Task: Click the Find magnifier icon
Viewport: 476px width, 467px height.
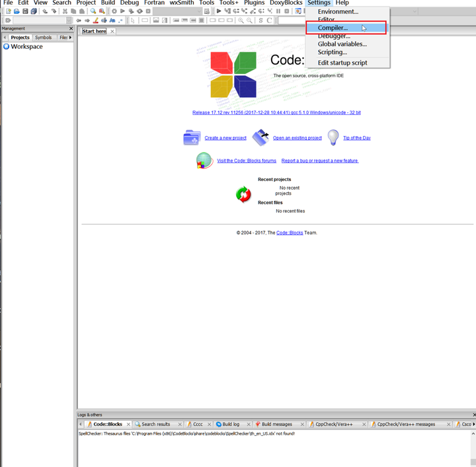Action: 93,11
